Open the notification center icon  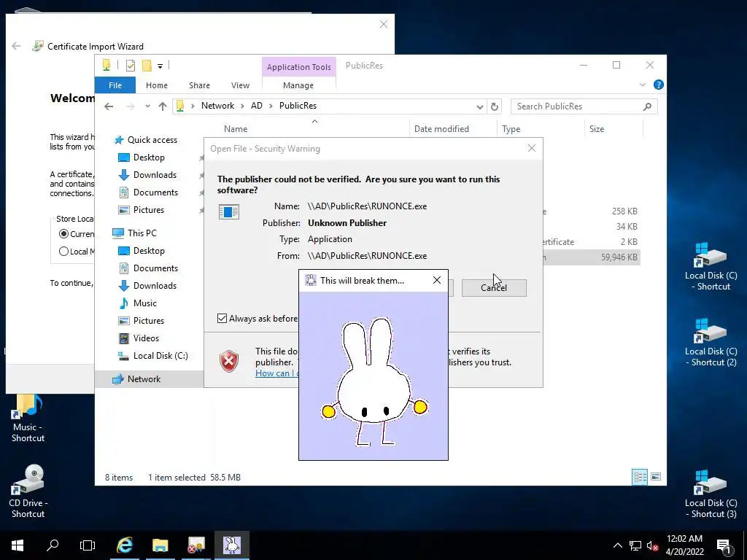point(724,547)
